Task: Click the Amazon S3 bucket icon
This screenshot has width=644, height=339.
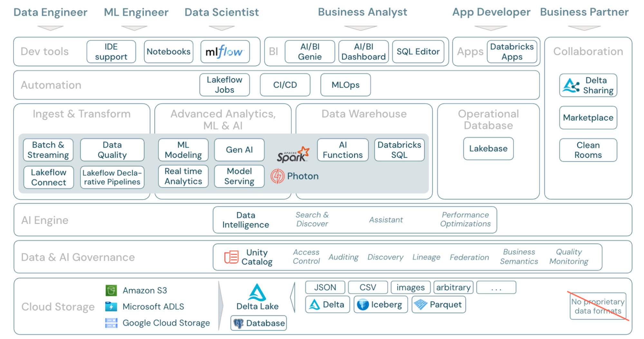Action: [x=111, y=290]
